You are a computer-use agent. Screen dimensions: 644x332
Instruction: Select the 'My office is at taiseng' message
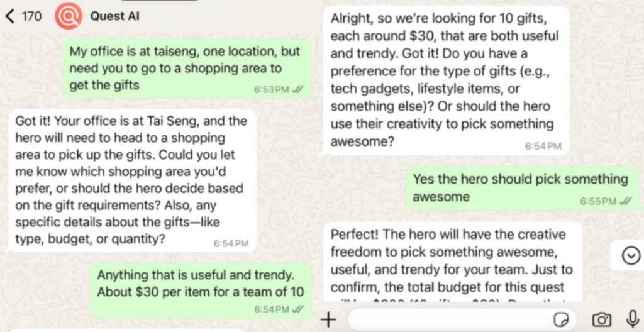click(187, 69)
